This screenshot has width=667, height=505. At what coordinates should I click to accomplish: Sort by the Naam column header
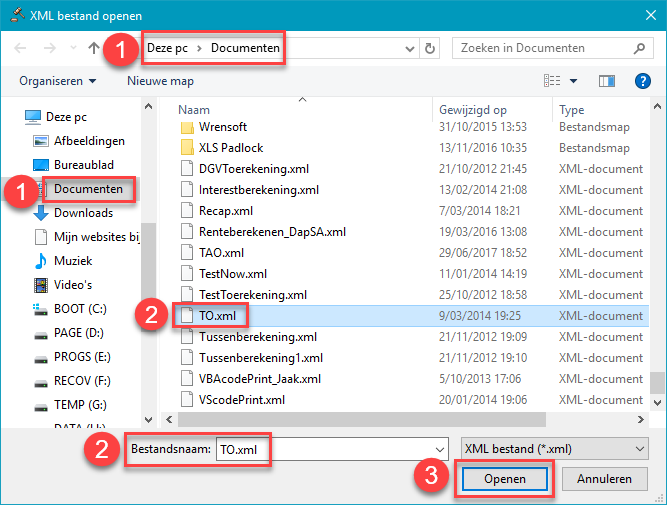click(194, 110)
